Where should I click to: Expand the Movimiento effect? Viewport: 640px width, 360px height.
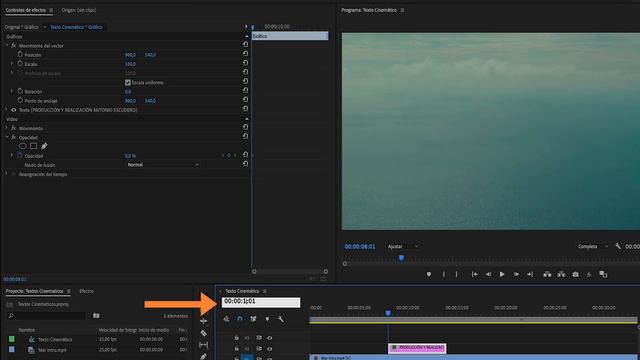[7, 128]
